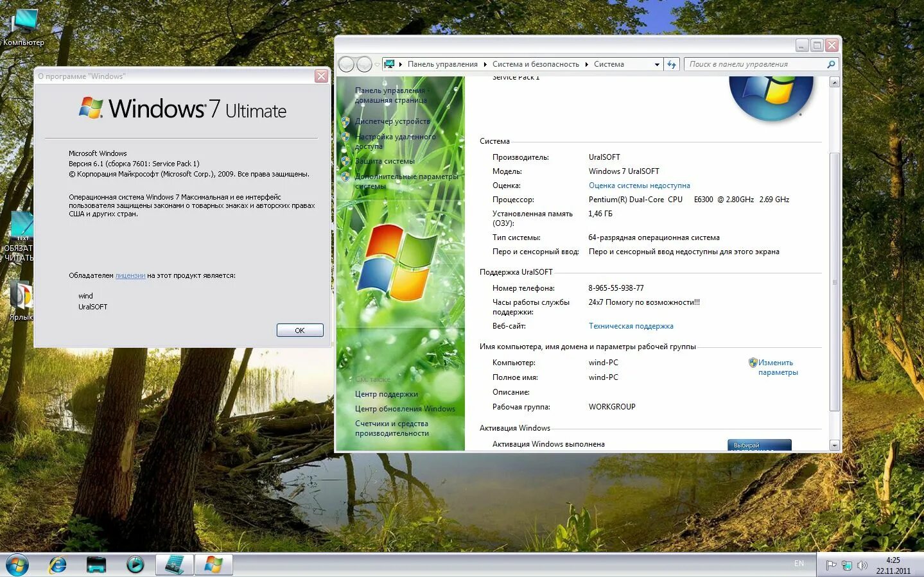Screen dimensions: 924x577
Task: Open the Action Center flag tray icon
Action: coord(831,565)
